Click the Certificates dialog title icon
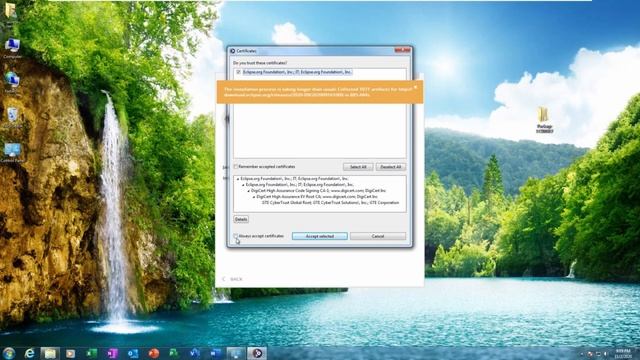 tap(232, 51)
